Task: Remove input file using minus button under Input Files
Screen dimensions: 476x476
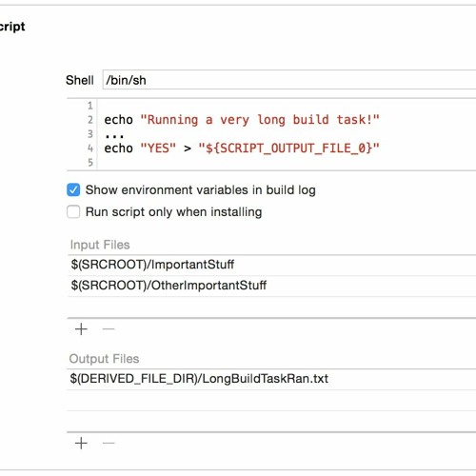Action: pyautogui.click(x=109, y=329)
